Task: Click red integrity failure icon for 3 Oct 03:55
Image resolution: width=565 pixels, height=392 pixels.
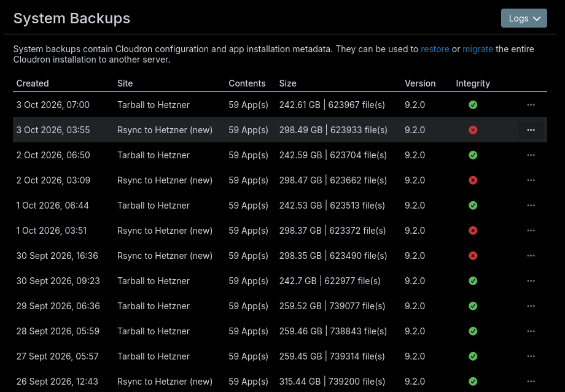Action: click(x=473, y=130)
